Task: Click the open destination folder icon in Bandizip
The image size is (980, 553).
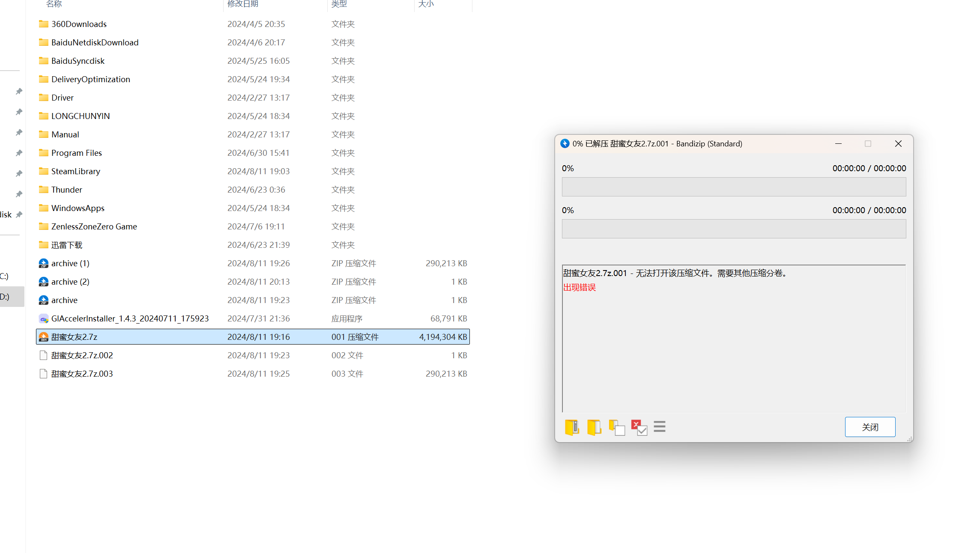Action: click(594, 427)
